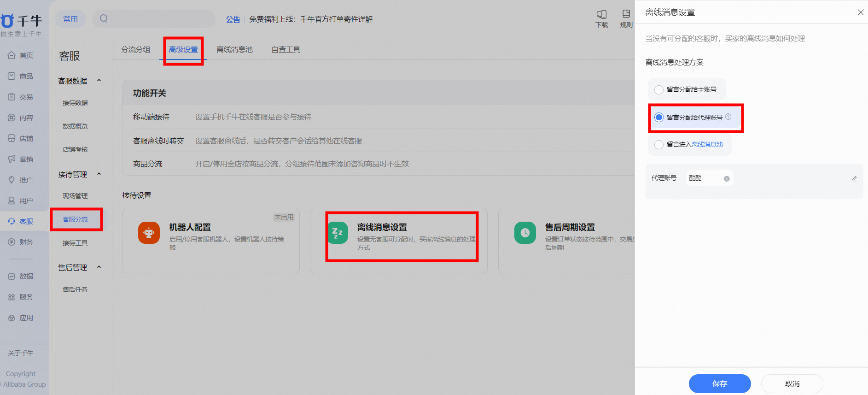Collapse the 客服数据 section
Viewport: 868px width, 395px height.
pos(99,81)
